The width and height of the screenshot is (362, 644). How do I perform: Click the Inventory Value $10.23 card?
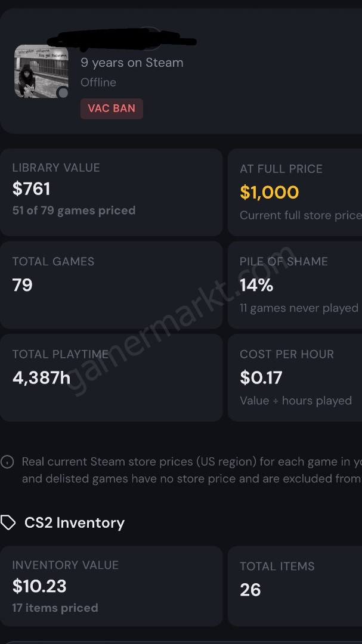point(112,586)
